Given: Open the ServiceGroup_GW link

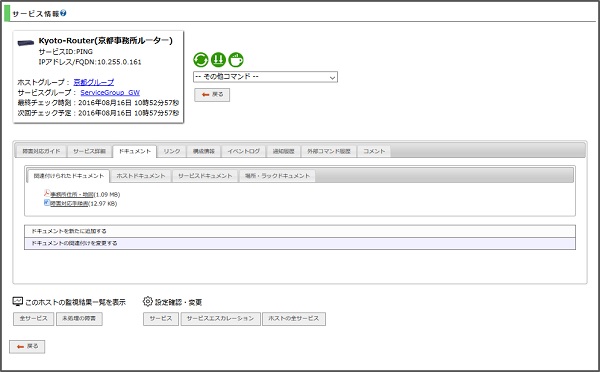Looking at the screenshot, I should point(110,93).
